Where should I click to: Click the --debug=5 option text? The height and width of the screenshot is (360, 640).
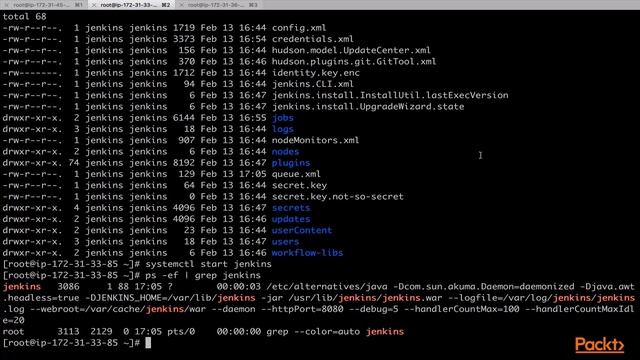click(373, 309)
